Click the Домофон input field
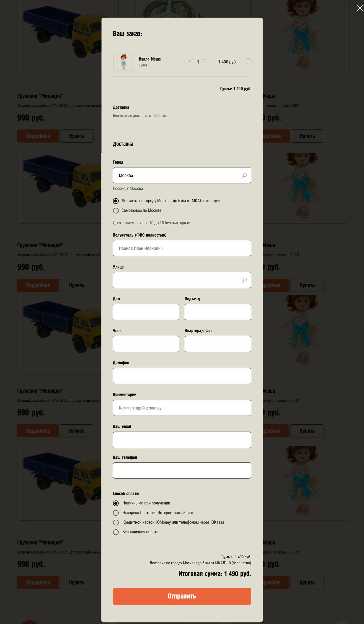 click(182, 376)
